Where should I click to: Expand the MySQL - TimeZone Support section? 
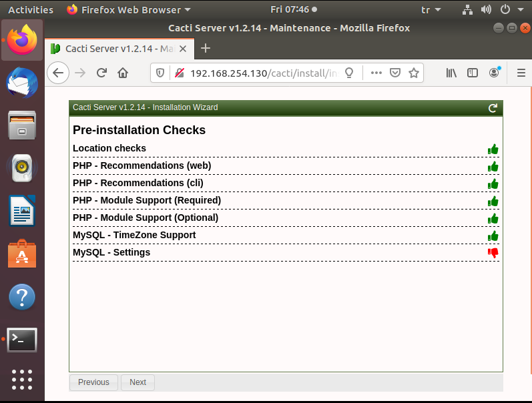286,235
